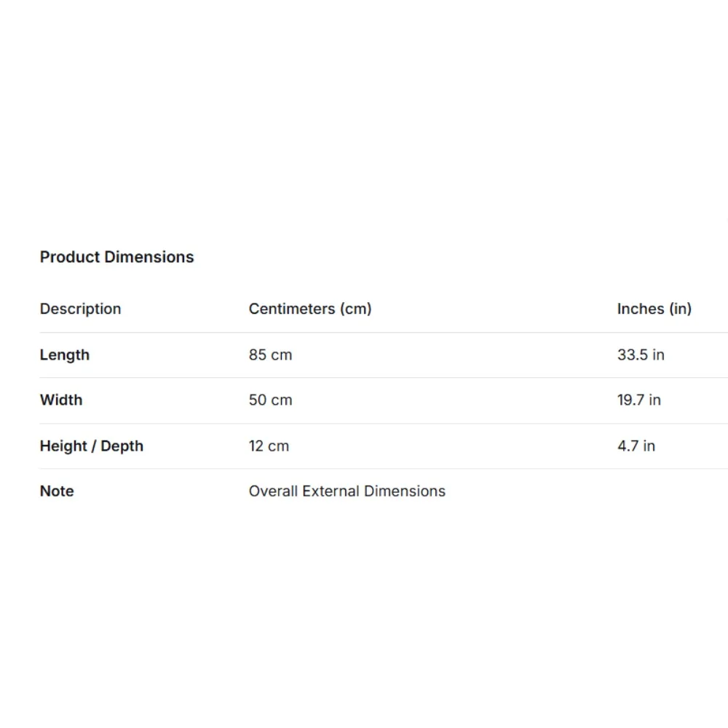Select the Width row label
Image resolution: width=728 pixels, height=728 pixels.
coord(61,400)
